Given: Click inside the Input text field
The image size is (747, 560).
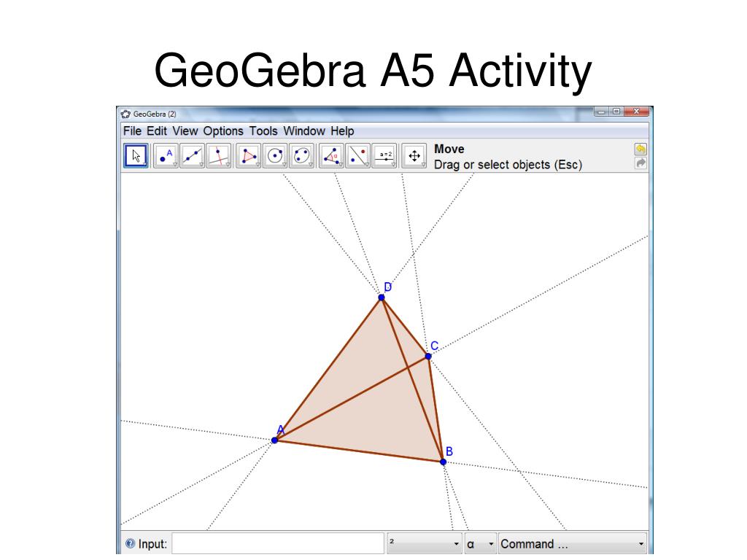Looking at the screenshot, I should (278, 543).
